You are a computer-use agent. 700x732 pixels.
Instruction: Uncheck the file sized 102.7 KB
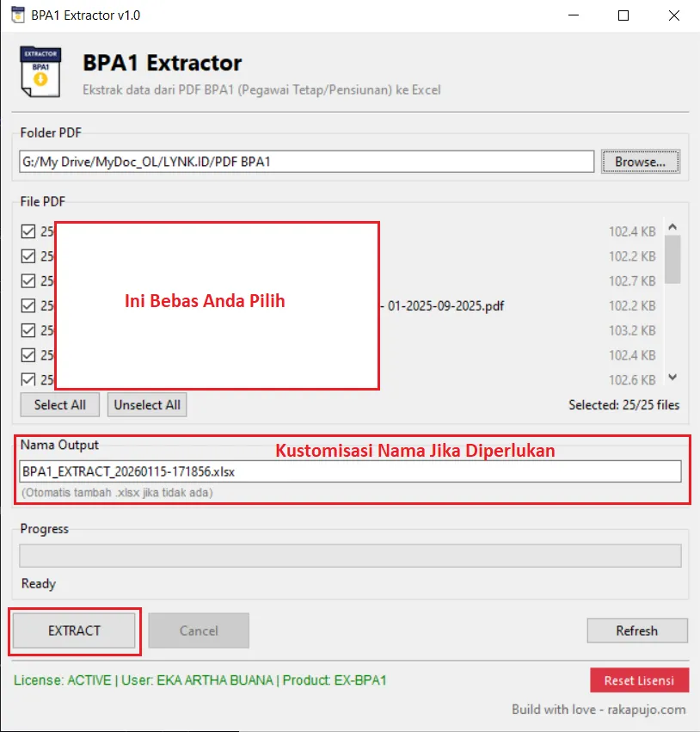pyautogui.click(x=28, y=280)
